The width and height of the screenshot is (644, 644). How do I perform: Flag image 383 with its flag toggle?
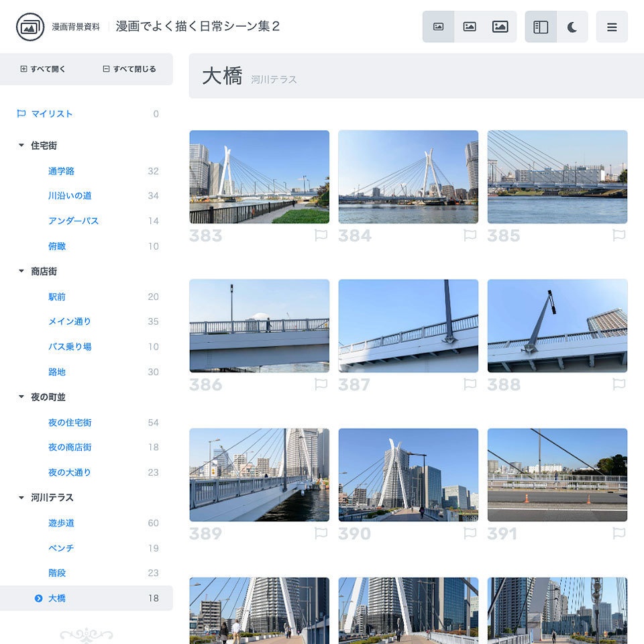(x=321, y=235)
